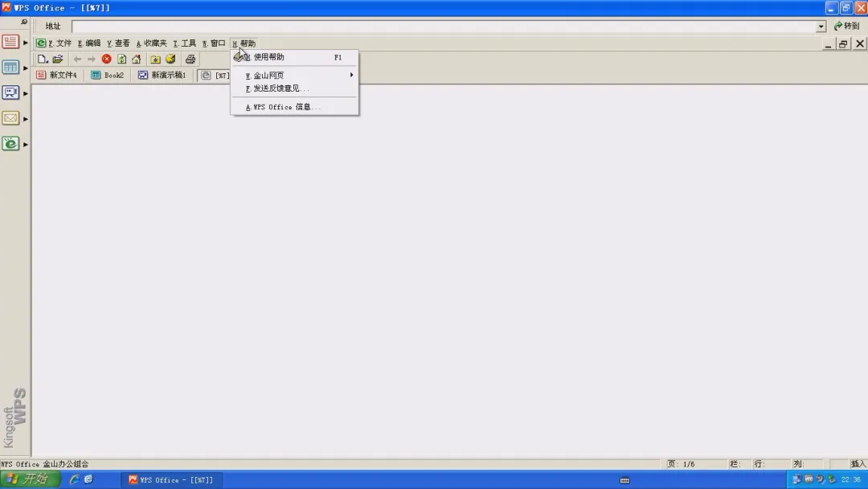Open the 编辑 (Edit) menu
This screenshot has height=489, width=868.
point(89,43)
